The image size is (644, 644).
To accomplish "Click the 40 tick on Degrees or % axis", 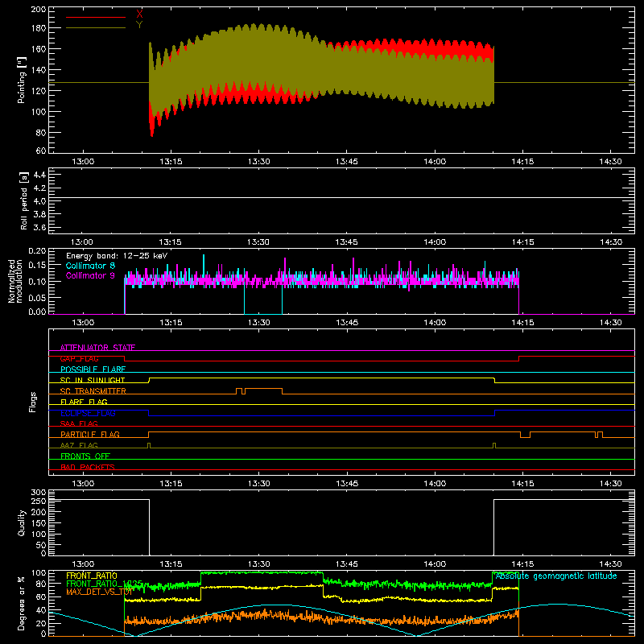I will [41, 611].
